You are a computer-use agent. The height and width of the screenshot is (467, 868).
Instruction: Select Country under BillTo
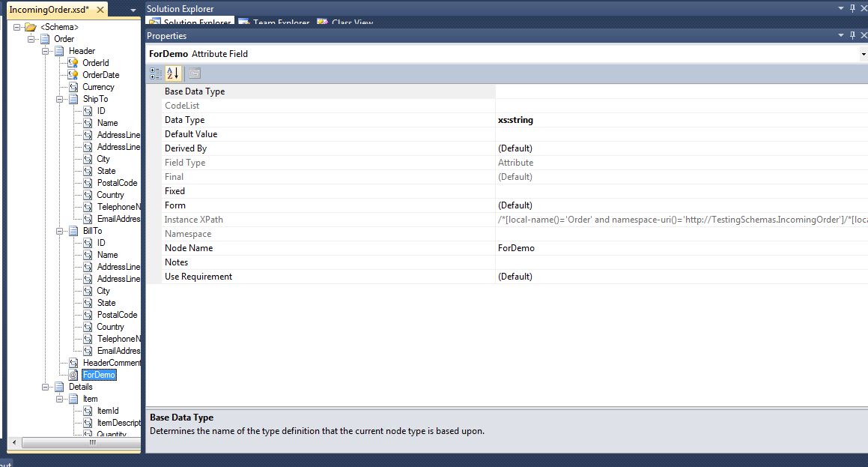111,327
